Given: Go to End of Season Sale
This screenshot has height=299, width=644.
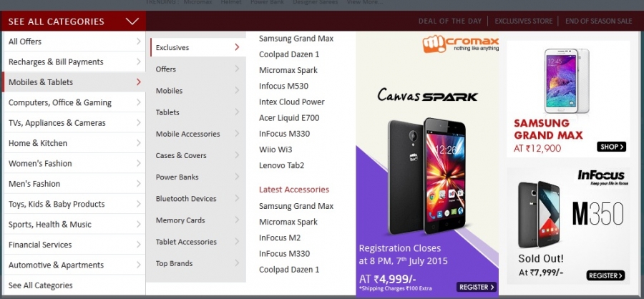Looking at the screenshot, I should pos(598,21).
